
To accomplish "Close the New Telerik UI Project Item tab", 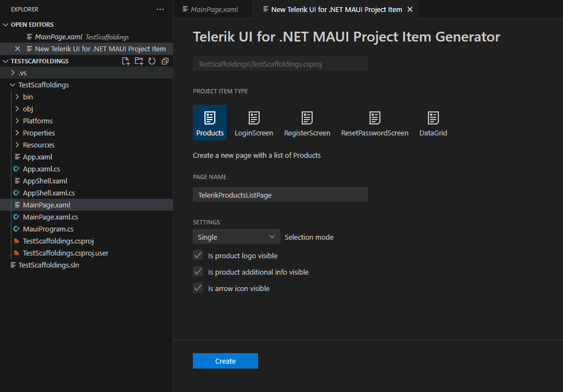I will pyautogui.click(x=410, y=9).
